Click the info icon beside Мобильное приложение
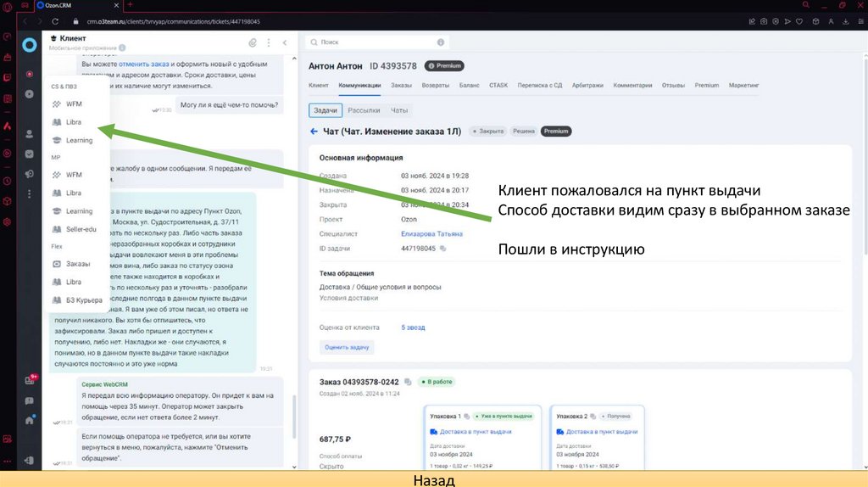 point(122,48)
